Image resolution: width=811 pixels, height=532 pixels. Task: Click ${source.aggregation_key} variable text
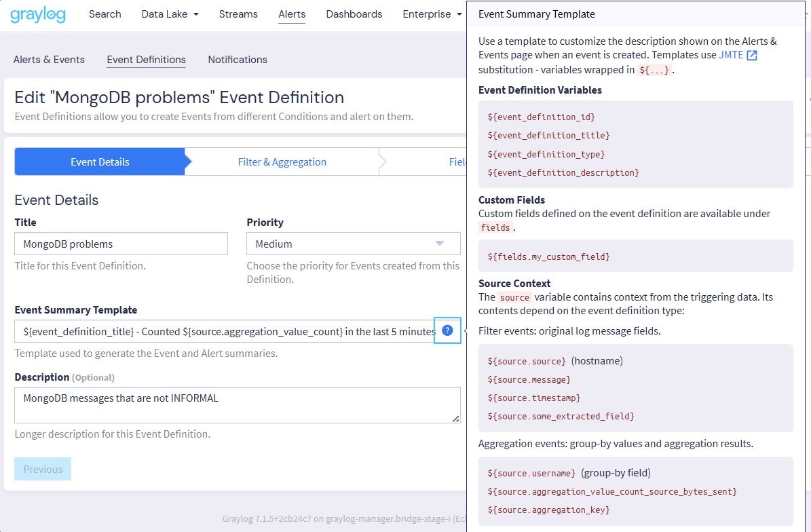(x=548, y=510)
